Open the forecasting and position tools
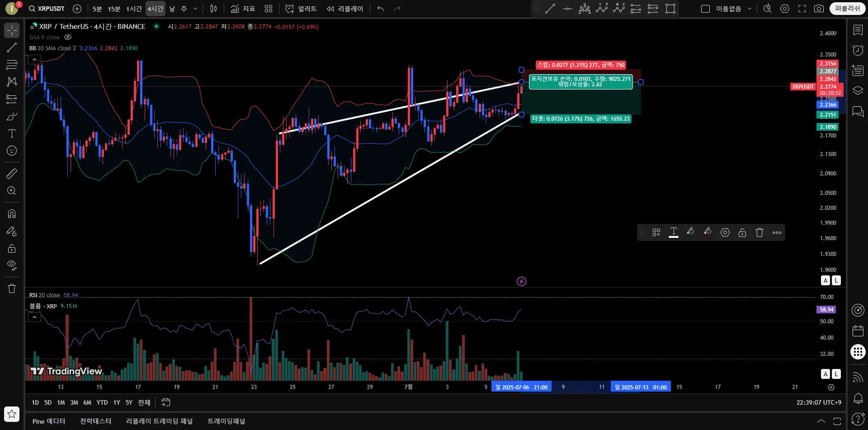This screenshot has width=868, height=430. (x=12, y=99)
